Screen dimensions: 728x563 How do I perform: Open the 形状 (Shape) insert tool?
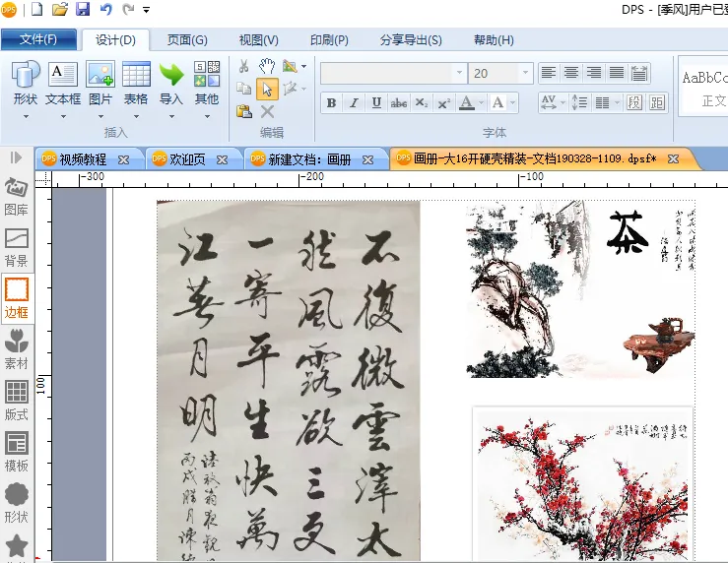(x=26, y=83)
